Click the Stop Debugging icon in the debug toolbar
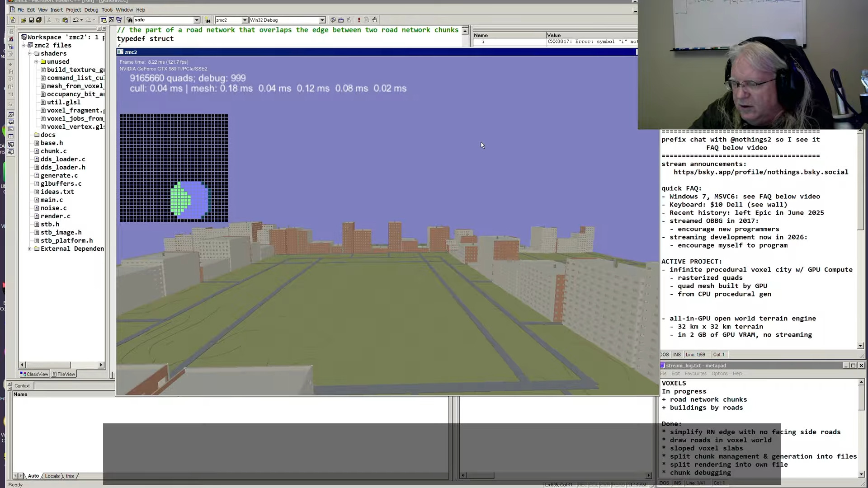The image size is (868, 488). (x=10, y=39)
